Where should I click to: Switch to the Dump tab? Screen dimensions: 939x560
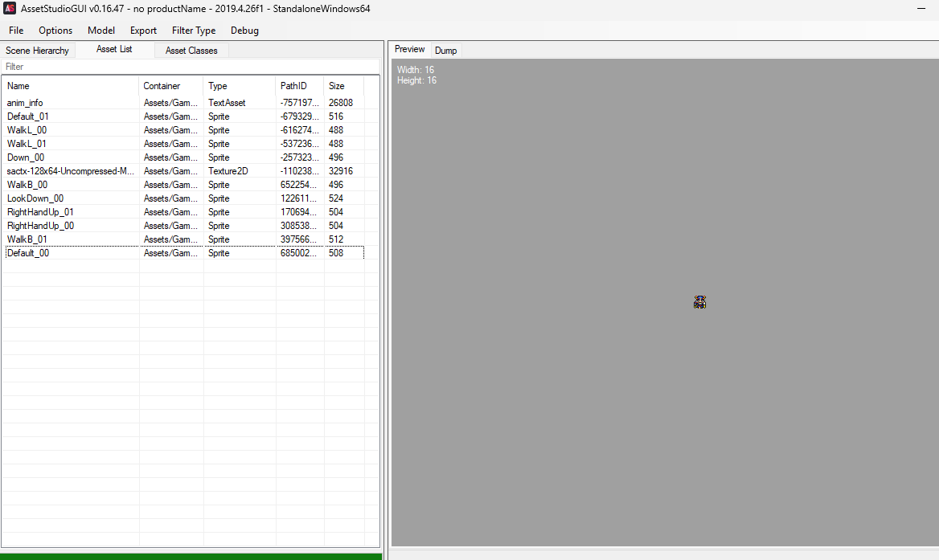pyautogui.click(x=445, y=51)
